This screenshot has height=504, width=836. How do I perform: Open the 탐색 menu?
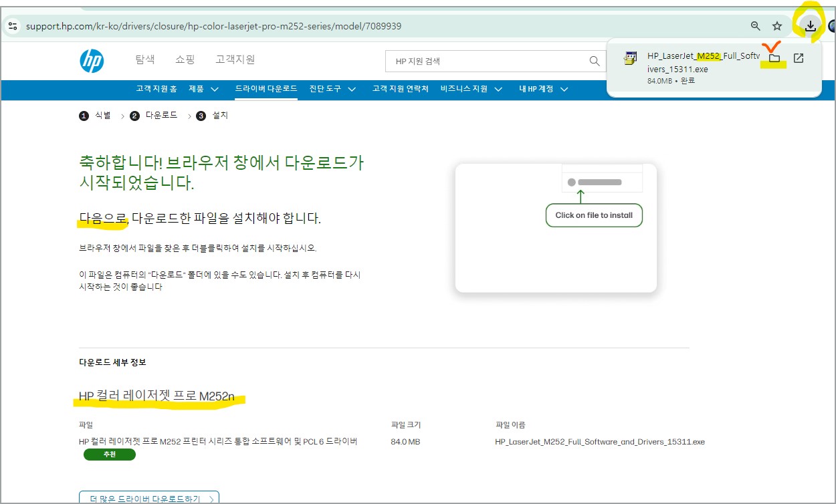(145, 59)
